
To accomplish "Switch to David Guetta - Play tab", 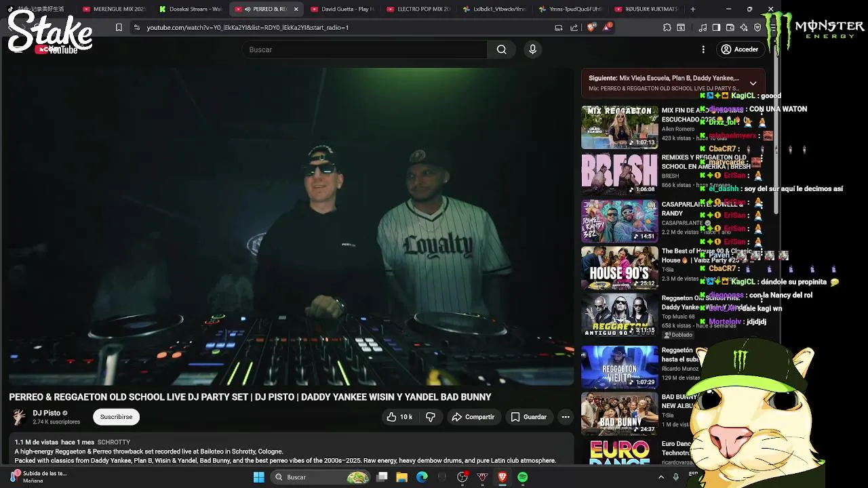I will pos(341,9).
